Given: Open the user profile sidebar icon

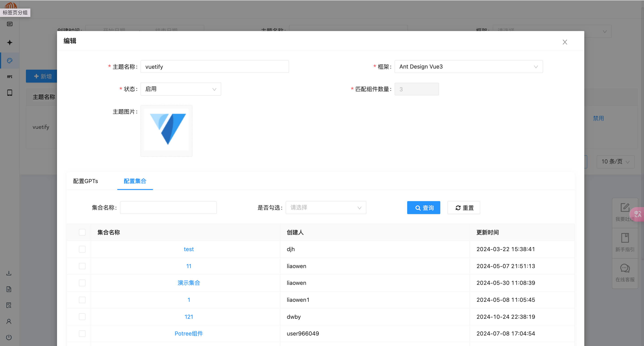Looking at the screenshot, I should (x=9, y=321).
